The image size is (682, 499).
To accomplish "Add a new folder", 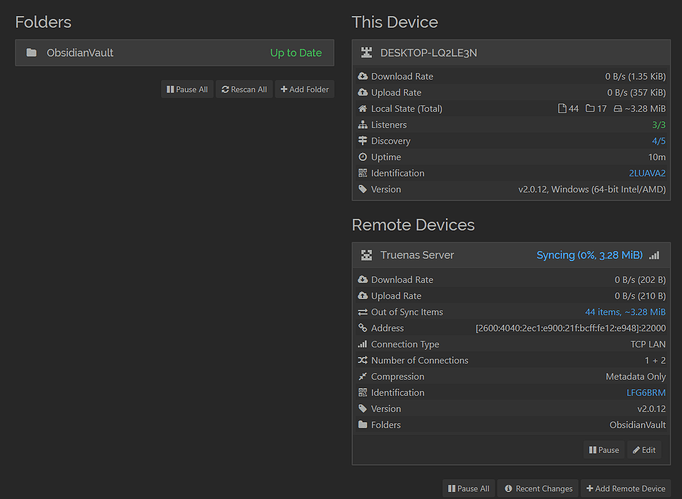I will [x=305, y=89].
